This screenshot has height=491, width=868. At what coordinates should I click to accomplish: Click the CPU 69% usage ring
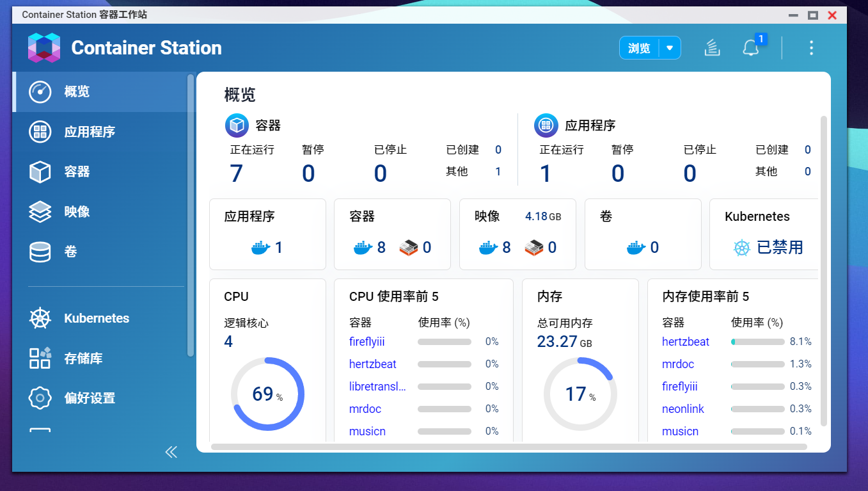pyautogui.click(x=267, y=394)
